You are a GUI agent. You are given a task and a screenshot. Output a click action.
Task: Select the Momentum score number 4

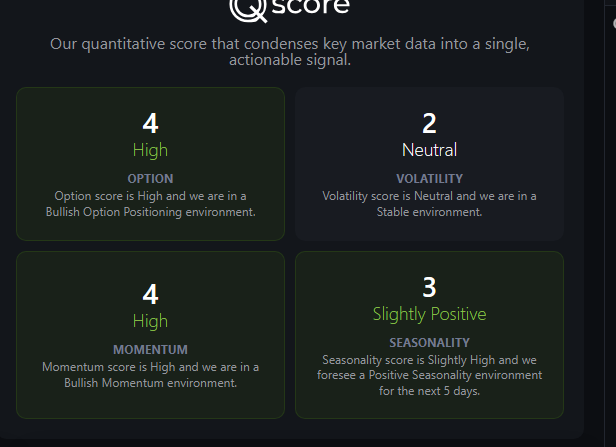tap(150, 294)
